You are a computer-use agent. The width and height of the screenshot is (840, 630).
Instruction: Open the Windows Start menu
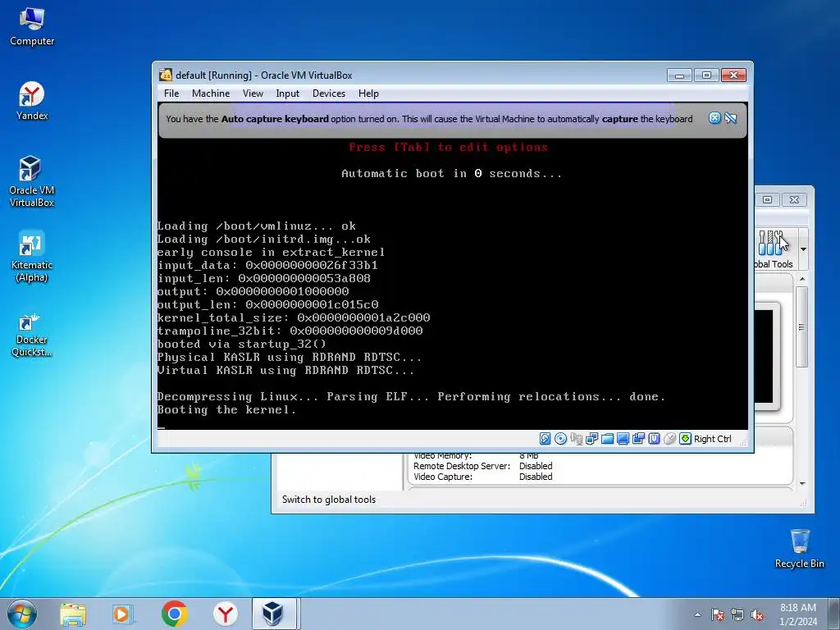(x=22, y=614)
